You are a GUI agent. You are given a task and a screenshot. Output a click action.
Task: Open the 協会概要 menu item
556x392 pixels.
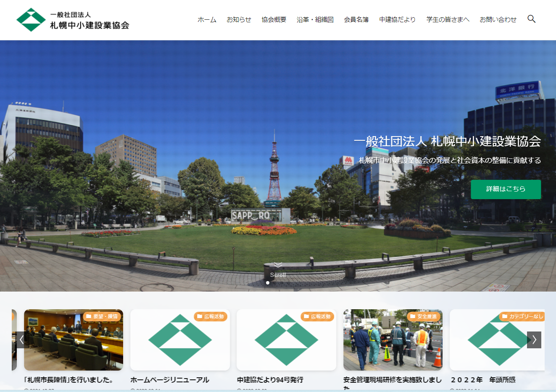(x=274, y=20)
